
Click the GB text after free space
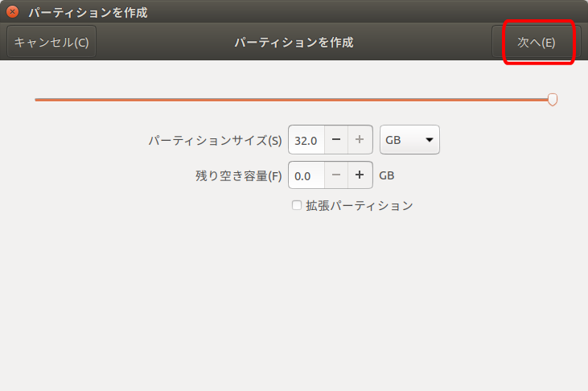coord(387,175)
